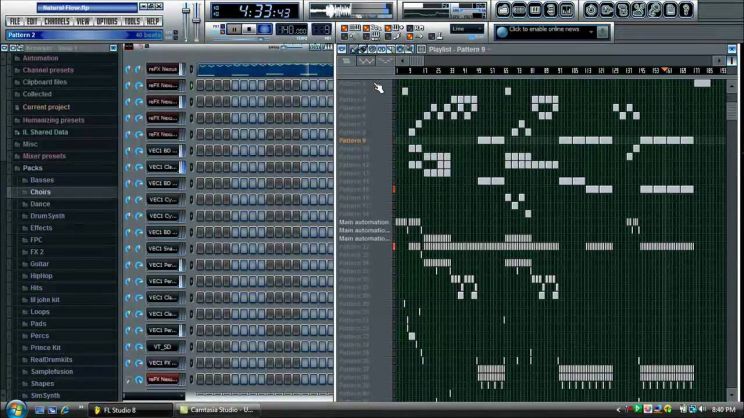Click the folder icon next to Current project

[x=17, y=108]
